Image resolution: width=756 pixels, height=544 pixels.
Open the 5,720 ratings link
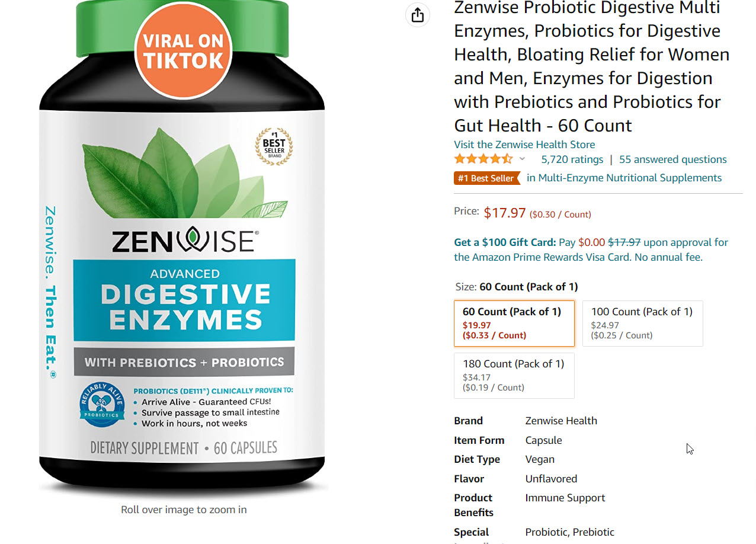pos(572,159)
